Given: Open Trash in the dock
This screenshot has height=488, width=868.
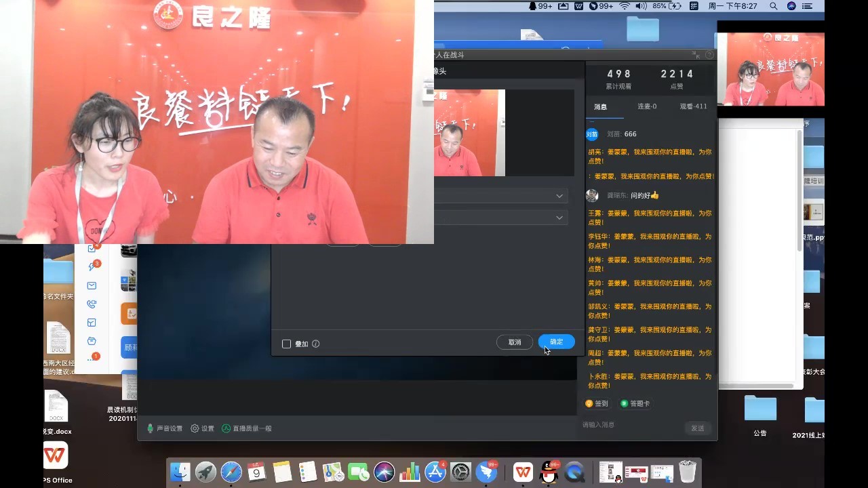Looking at the screenshot, I should (687, 472).
